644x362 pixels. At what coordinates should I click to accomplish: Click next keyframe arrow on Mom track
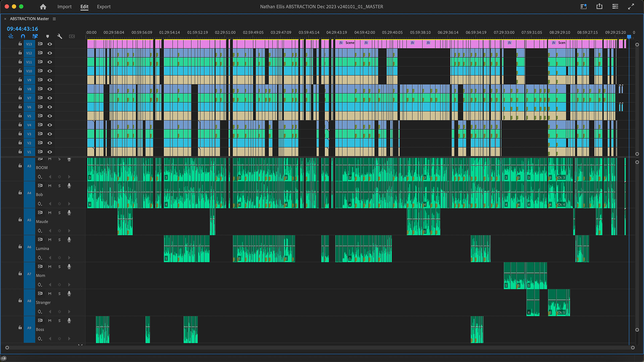(x=69, y=284)
